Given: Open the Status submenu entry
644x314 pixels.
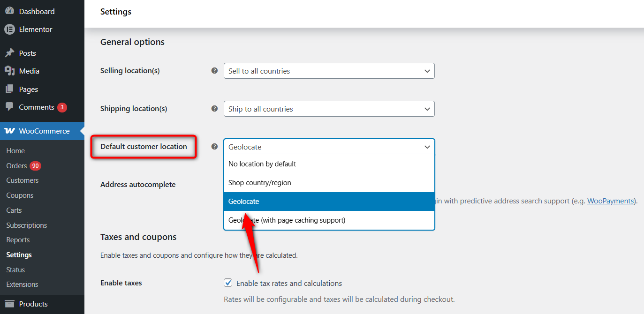Looking at the screenshot, I should [x=15, y=269].
